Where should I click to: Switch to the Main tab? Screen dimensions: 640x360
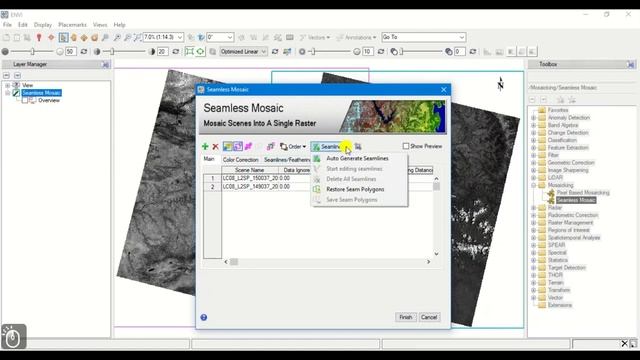point(209,159)
